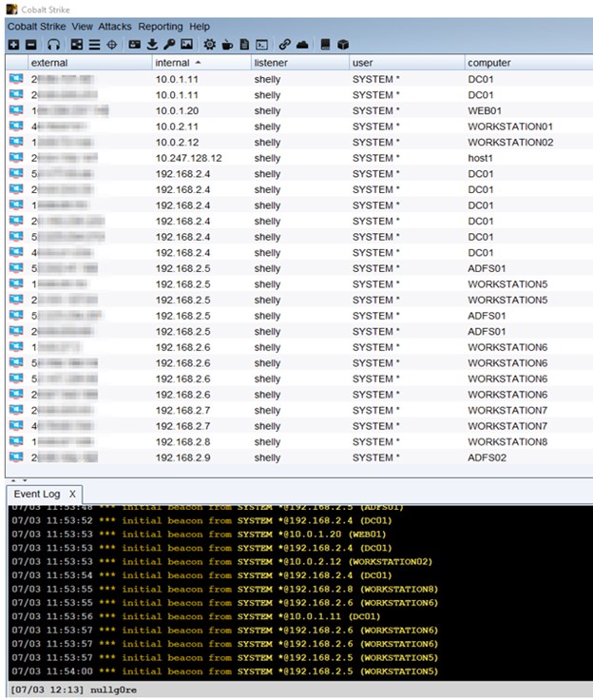Click the beacon icon of the host1 row

click(x=16, y=158)
